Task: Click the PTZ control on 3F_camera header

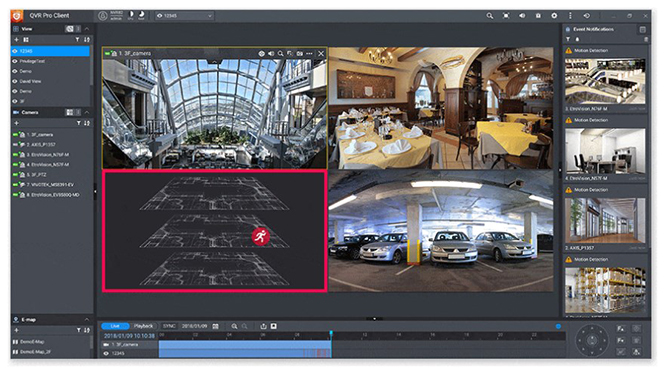Action: pyautogui.click(x=261, y=54)
